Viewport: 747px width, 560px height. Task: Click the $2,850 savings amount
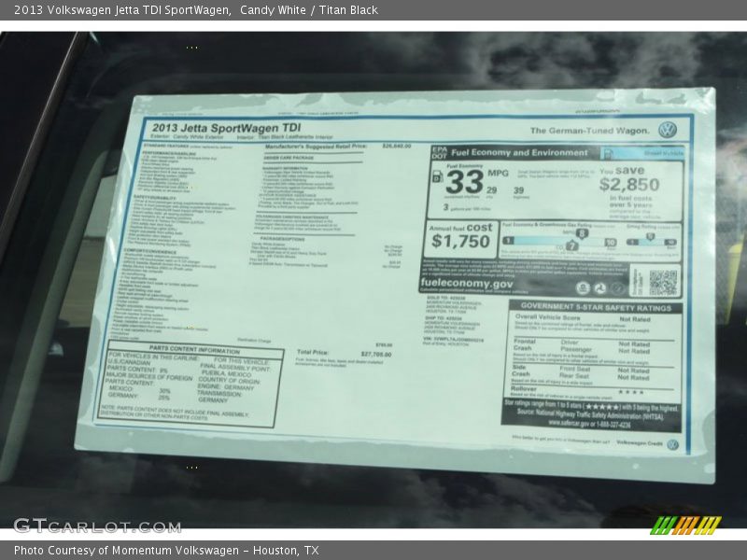[x=629, y=185]
